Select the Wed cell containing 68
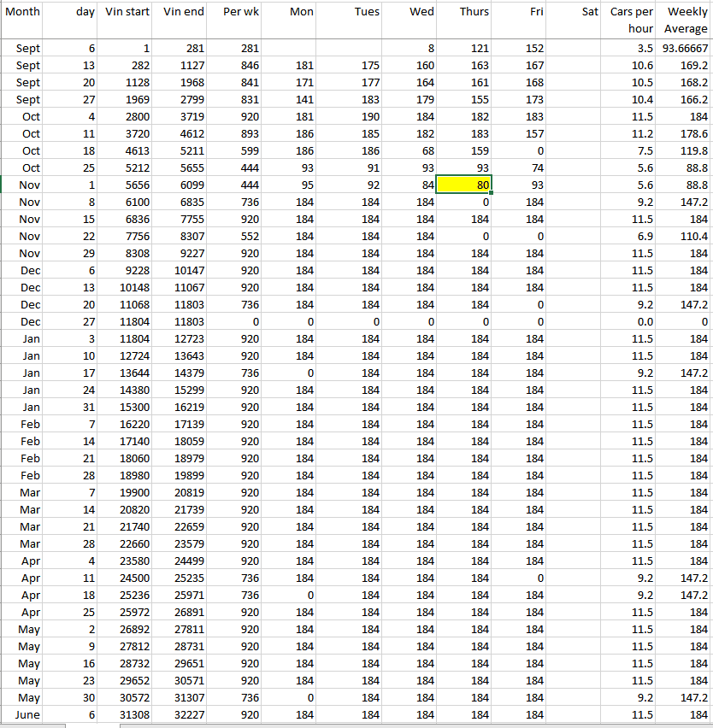Viewport: 713px width, 728px height. click(409, 151)
